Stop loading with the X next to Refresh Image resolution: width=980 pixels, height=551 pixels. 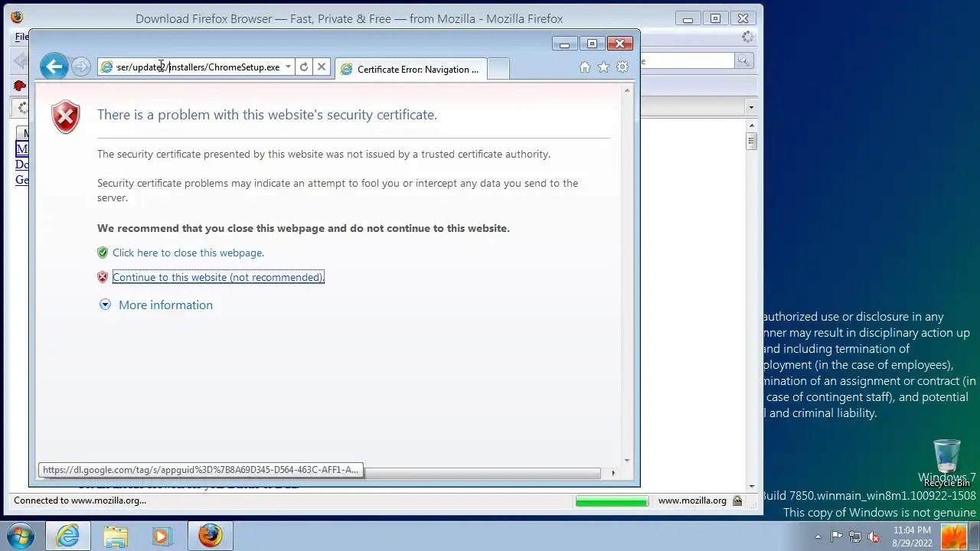click(322, 67)
